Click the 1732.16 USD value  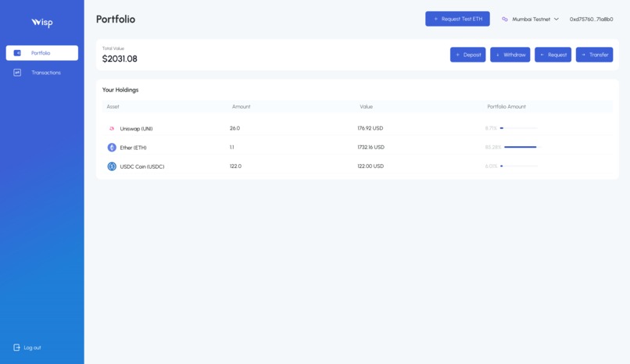370,147
